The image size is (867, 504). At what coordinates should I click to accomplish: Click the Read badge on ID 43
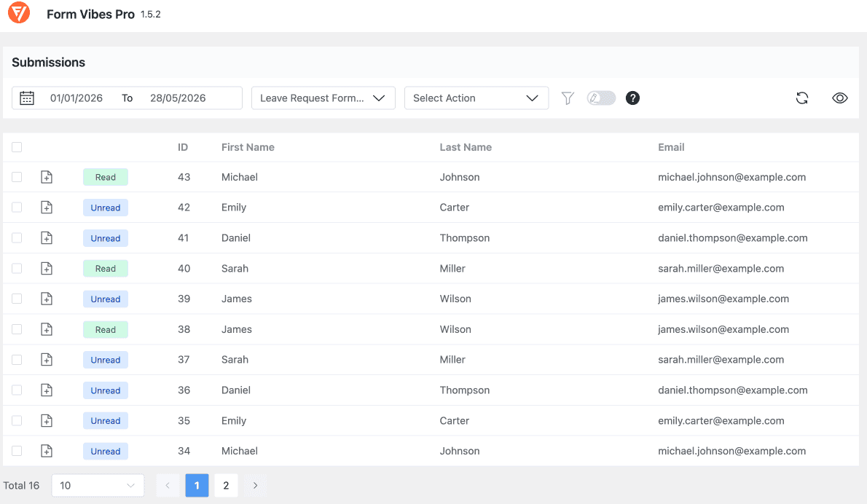coord(106,177)
